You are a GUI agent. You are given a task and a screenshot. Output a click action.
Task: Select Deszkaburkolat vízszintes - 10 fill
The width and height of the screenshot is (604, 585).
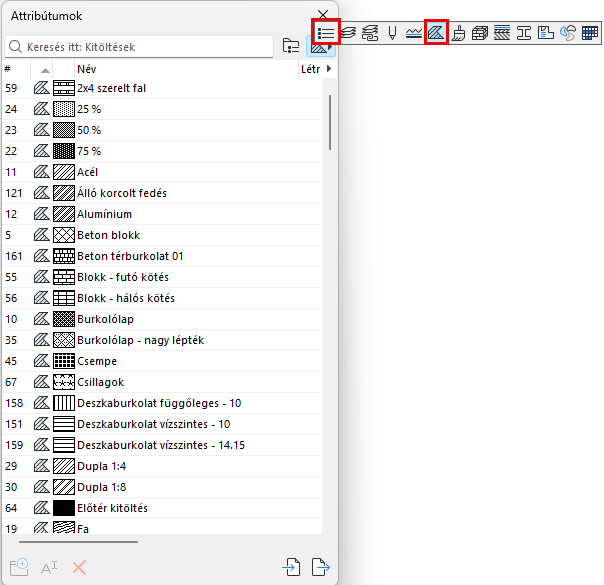coord(162,424)
